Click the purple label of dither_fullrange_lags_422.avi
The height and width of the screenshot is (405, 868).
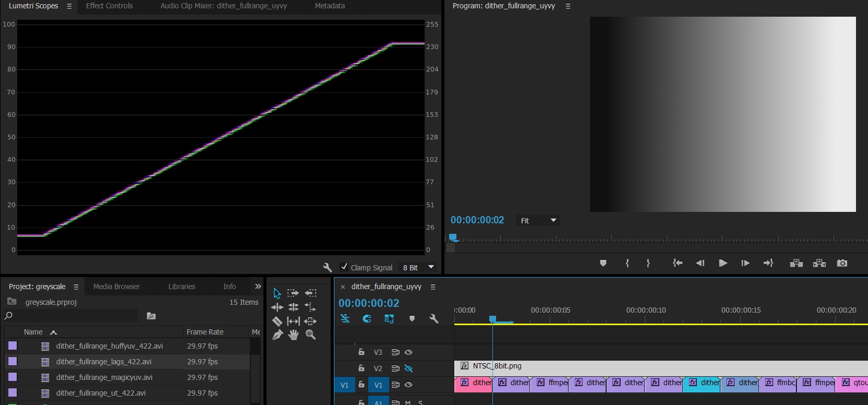13,361
